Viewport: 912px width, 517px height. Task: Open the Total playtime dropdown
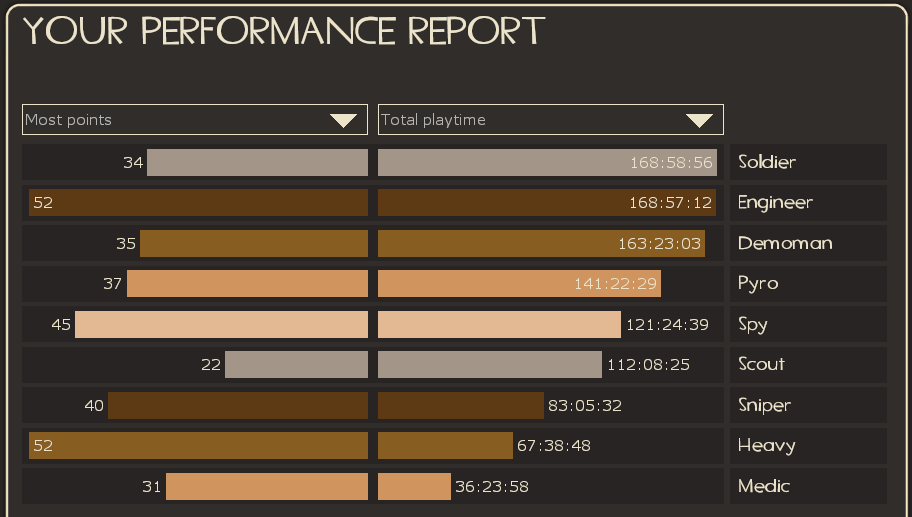[551, 119]
